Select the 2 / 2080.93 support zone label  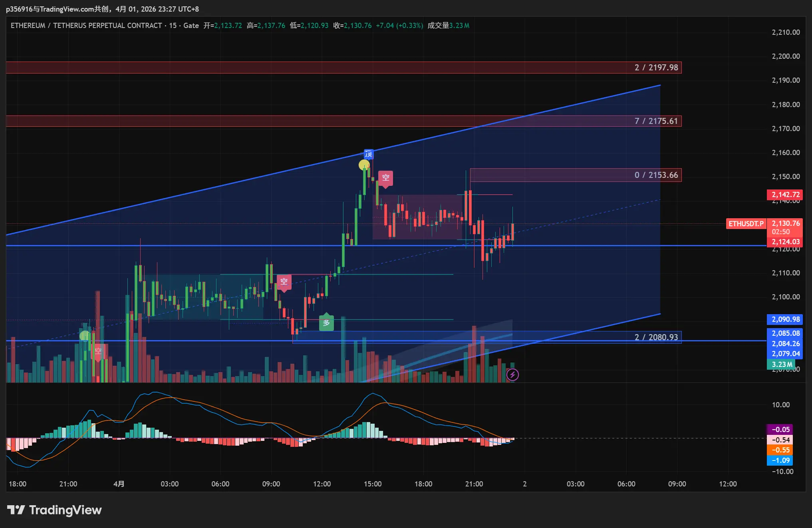point(656,337)
